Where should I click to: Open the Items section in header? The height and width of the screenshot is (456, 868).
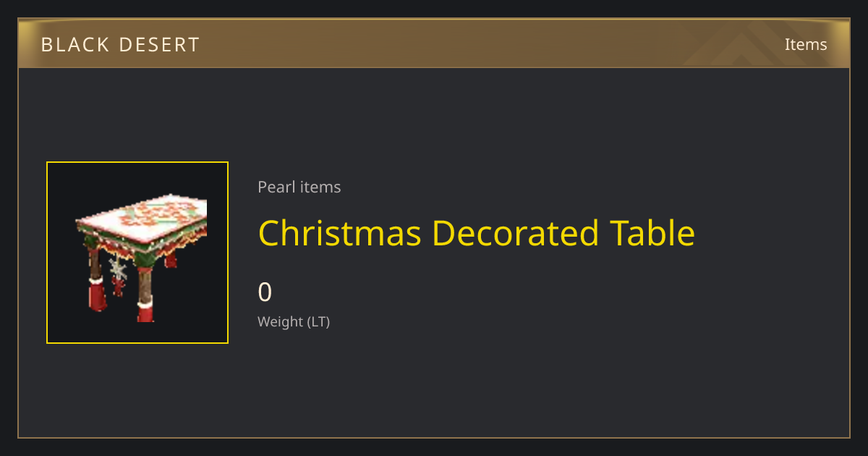pyautogui.click(x=806, y=44)
